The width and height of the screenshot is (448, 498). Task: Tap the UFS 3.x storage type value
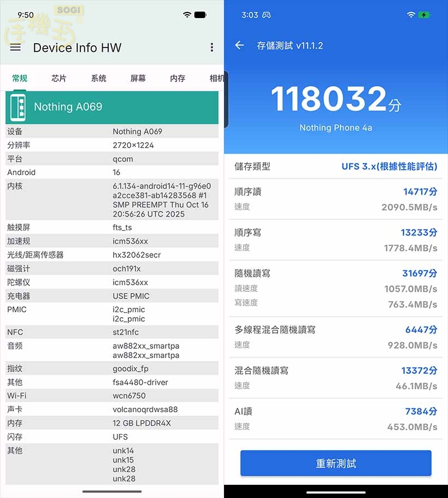pos(389,166)
